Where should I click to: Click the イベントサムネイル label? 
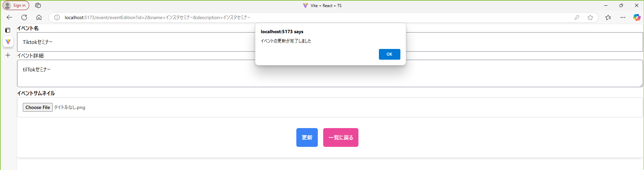(36, 93)
